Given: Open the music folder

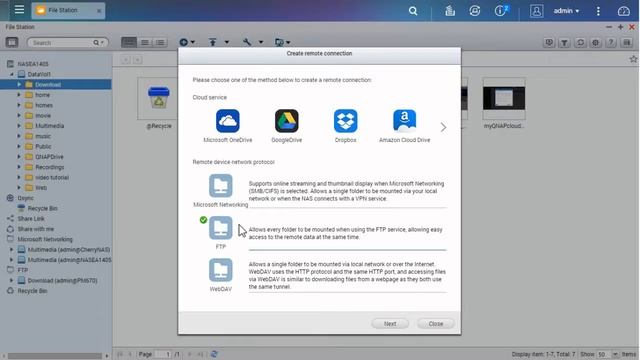Looking at the screenshot, I should (x=43, y=136).
